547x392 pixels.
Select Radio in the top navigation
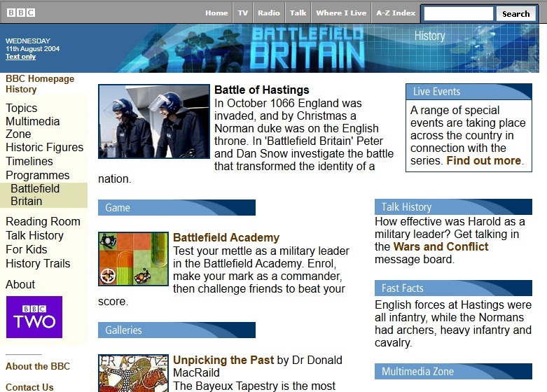point(269,13)
